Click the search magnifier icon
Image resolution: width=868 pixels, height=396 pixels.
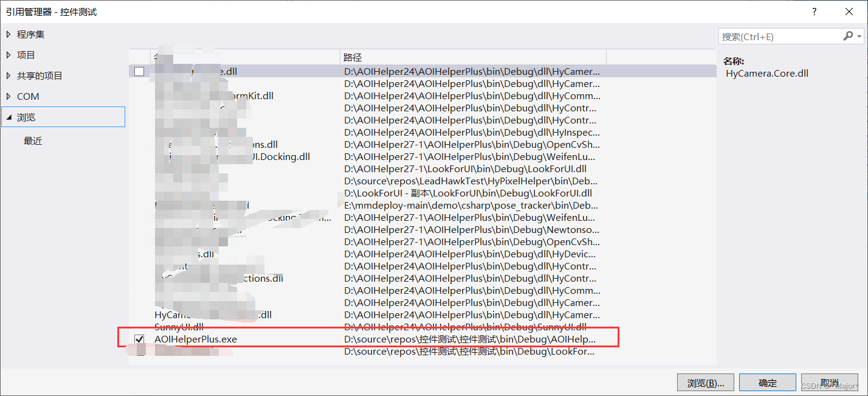847,36
